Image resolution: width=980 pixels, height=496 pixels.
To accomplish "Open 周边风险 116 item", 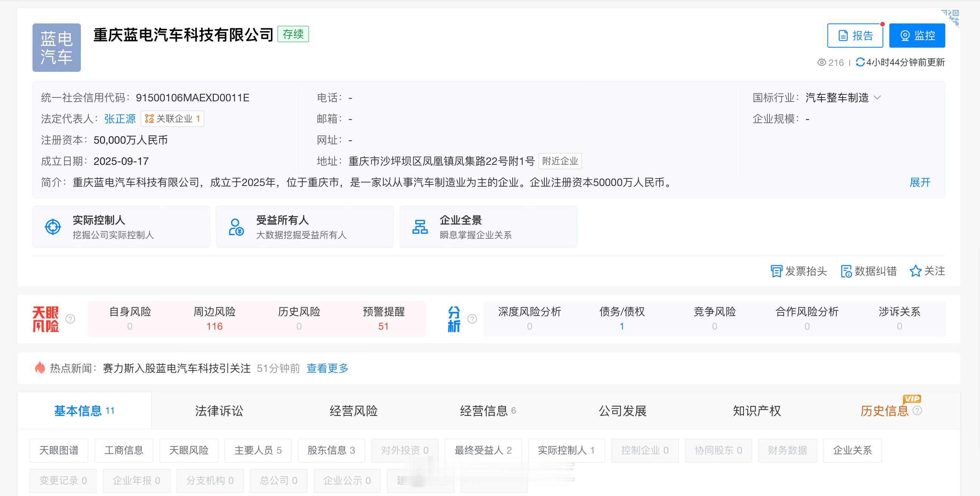I will tap(215, 319).
